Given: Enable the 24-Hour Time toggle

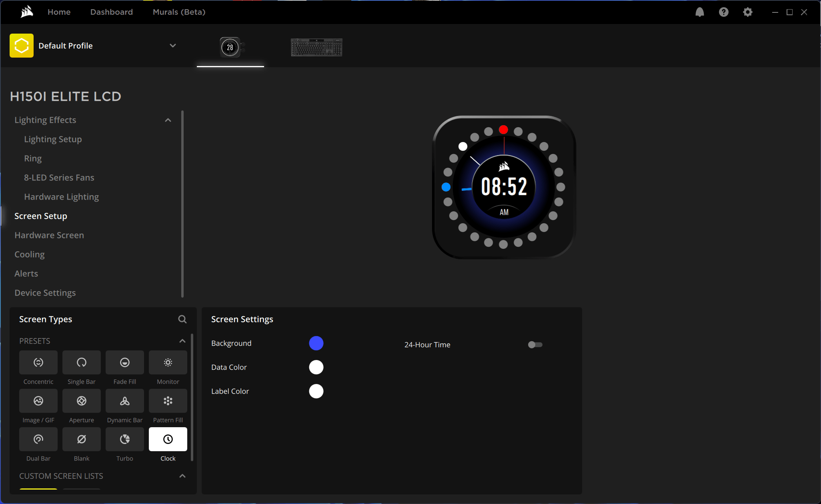Looking at the screenshot, I should (x=535, y=345).
